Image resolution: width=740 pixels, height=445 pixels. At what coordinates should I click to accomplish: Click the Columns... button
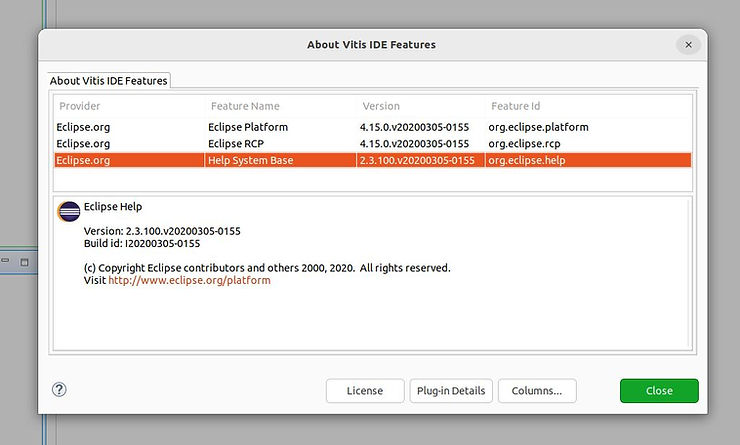point(537,391)
